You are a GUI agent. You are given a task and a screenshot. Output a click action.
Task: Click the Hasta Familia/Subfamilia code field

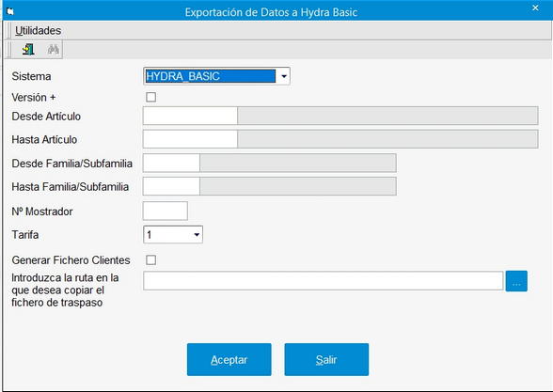pos(171,186)
